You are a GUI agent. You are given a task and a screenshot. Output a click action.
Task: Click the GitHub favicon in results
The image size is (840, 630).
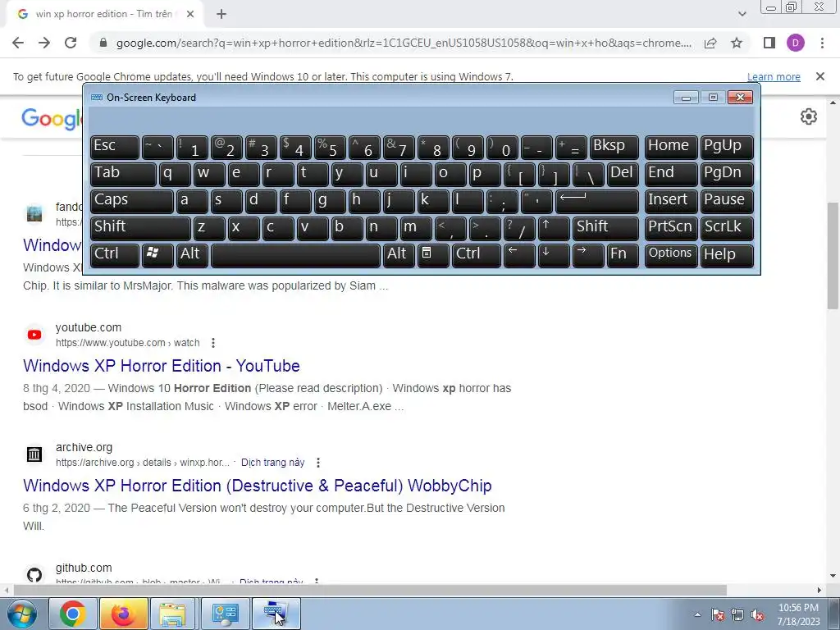tap(34, 575)
